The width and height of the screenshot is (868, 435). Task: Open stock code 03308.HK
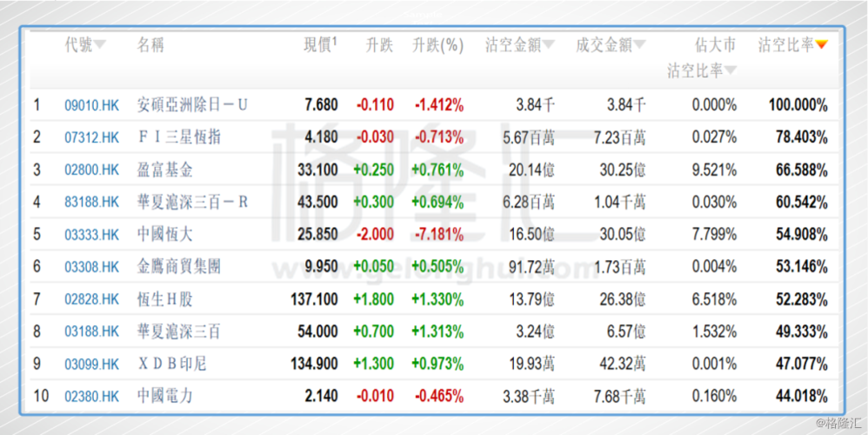point(92,267)
